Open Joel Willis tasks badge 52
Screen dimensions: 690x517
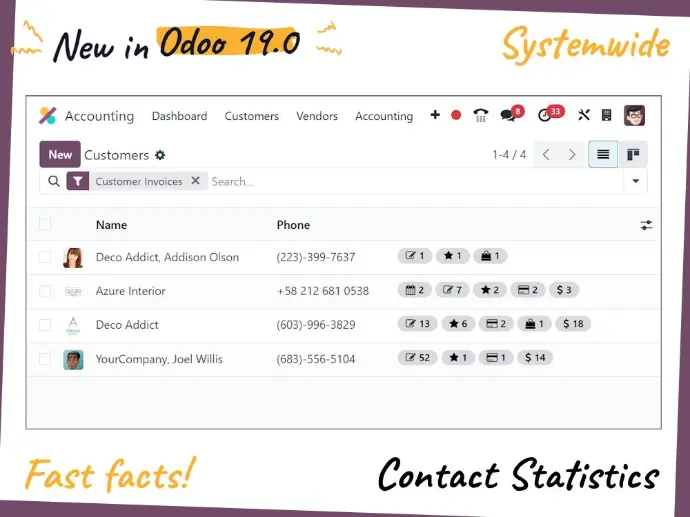(x=418, y=358)
